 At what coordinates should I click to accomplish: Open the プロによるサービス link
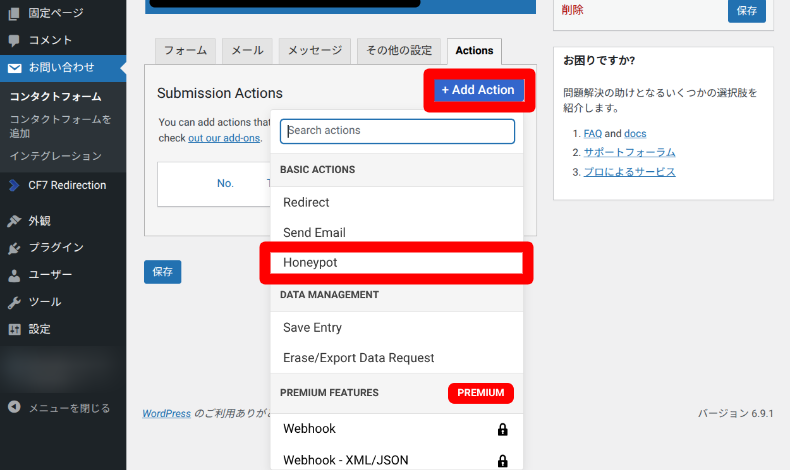point(629,172)
